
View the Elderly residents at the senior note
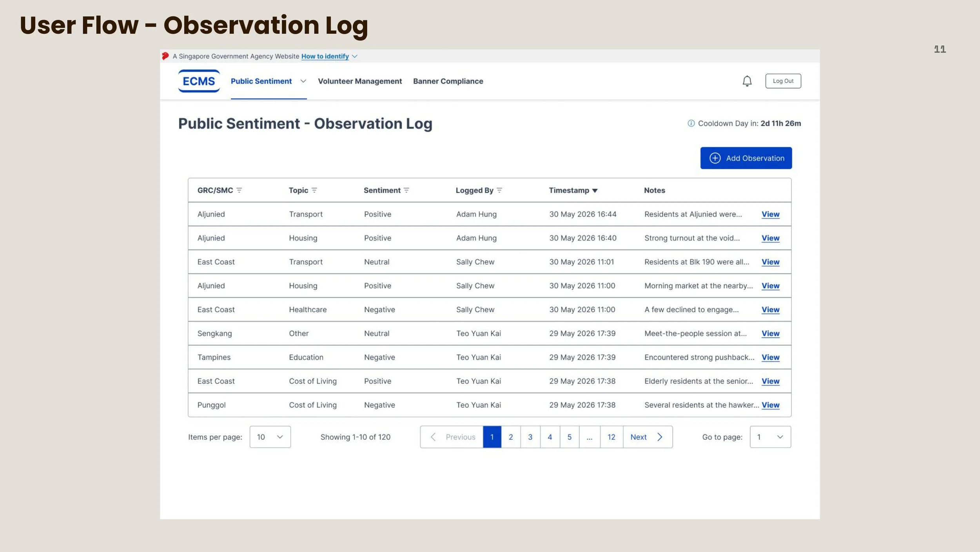pos(770,381)
